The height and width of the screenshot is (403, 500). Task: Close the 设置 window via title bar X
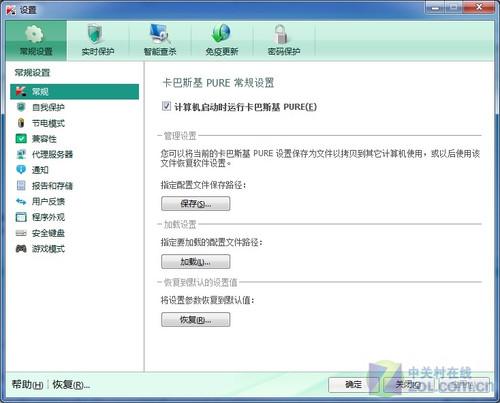tap(479, 7)
